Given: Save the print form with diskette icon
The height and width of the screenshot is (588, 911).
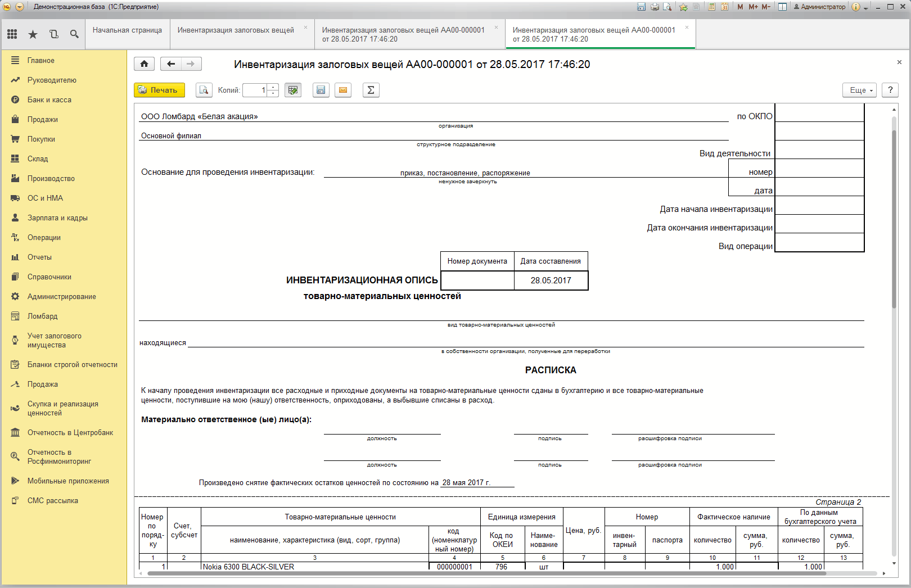Looking at the screenshot, I should [x=321, y=90].
